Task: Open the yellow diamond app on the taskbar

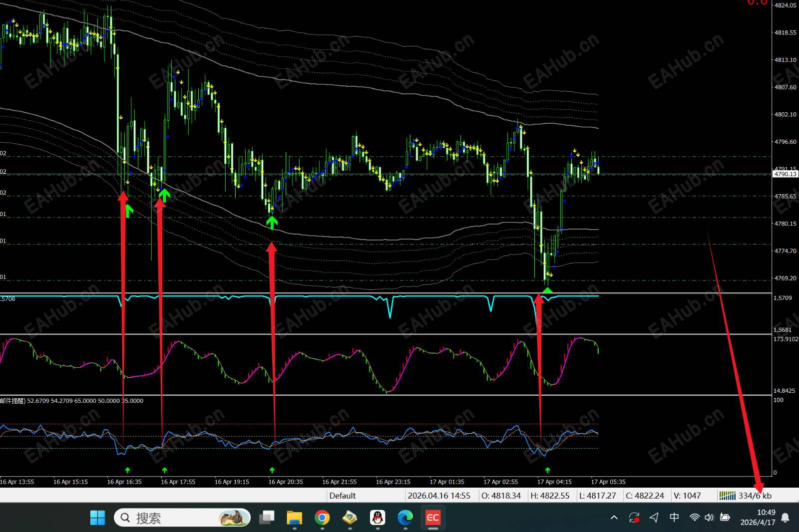Action: pos(350,518)
